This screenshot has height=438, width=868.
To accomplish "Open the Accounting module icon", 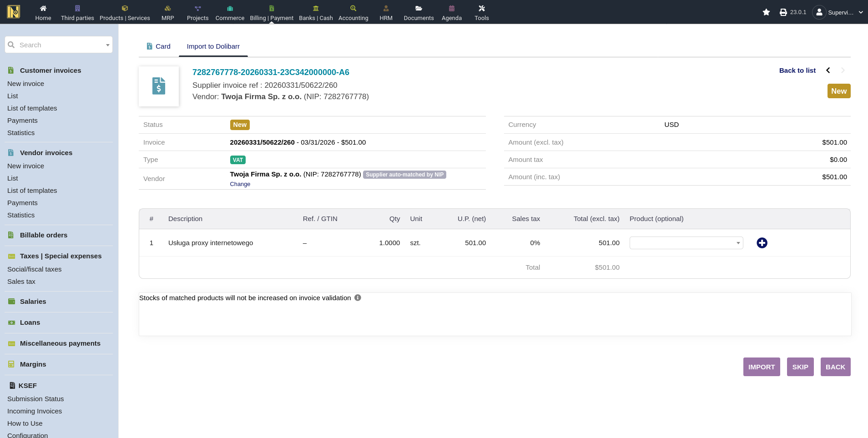I will [x=353, y=9].
